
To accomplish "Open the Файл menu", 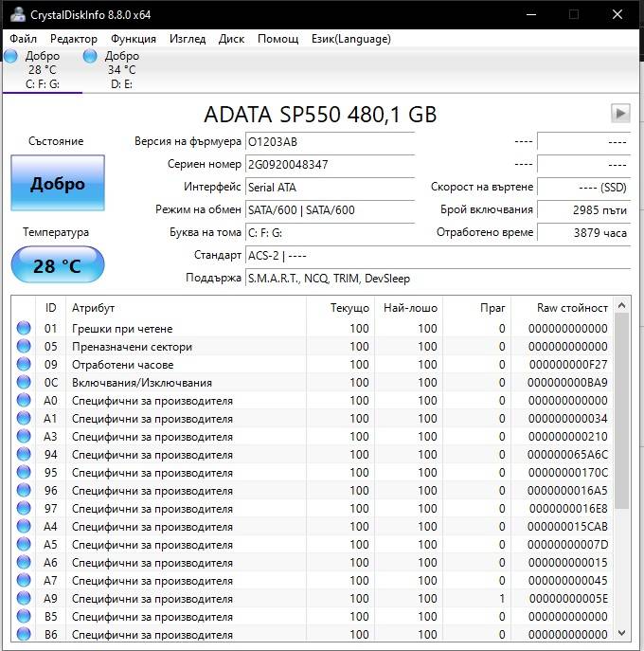I will click(24, 39).
